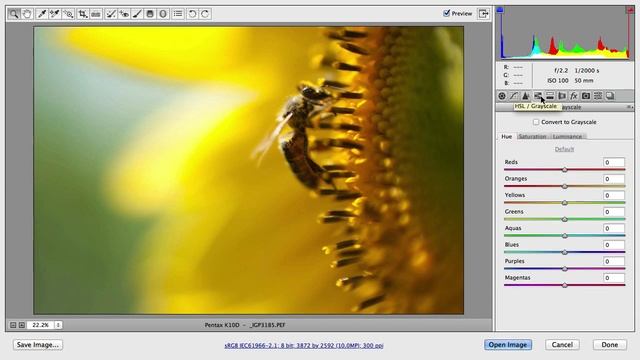Click the Greens hue slider handle
Image resolution: width=640 pixels, height=360 pixels.
[x=565, y=219]
